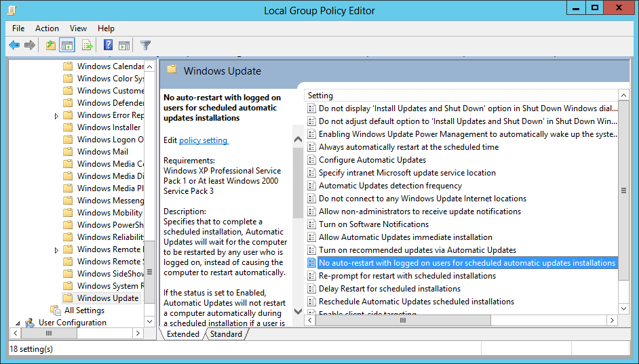The image size is (639, 364).
Task: Click the Back arrow toolbar icon
Action: [14, 45]
